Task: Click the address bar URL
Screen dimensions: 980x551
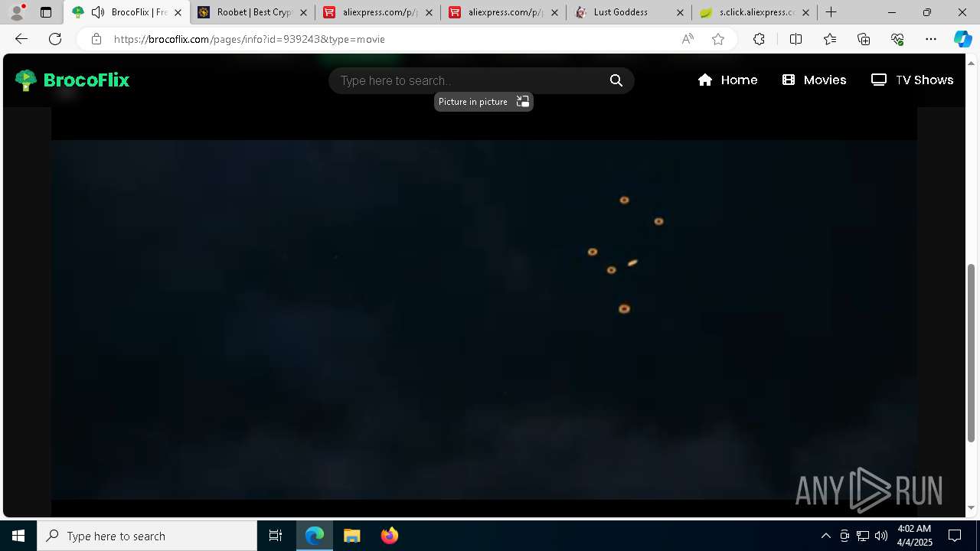Action: (x=250, y=39)
